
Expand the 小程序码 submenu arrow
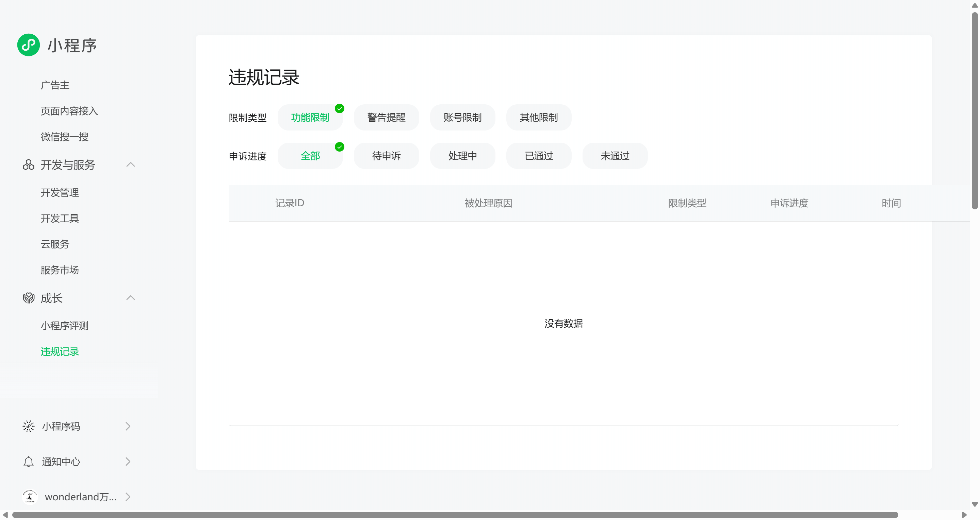[x=128, y=426]
